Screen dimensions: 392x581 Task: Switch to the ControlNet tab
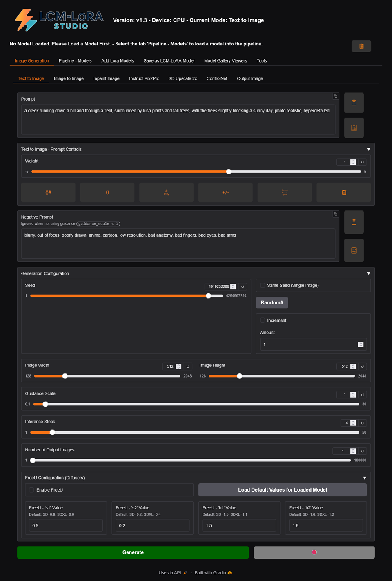[217, 78]
